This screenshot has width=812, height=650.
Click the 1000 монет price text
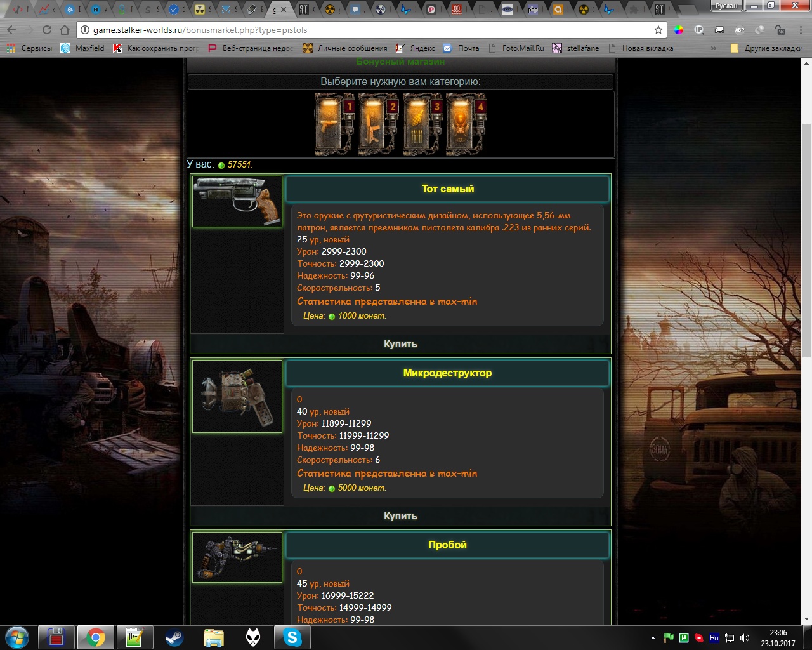[x=362, y=315]
